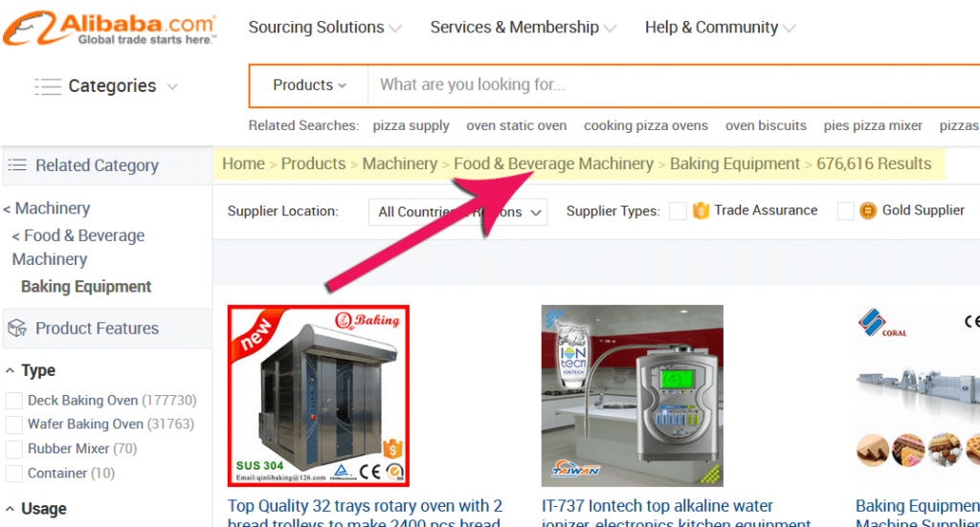Open the All Countries supplier location dropdown

pos(458,211)
